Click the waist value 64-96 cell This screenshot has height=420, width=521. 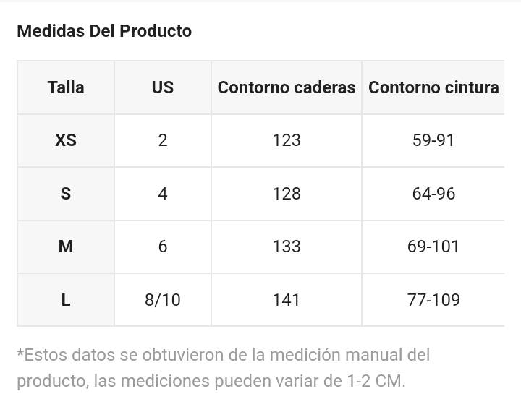tap(433, 194)
